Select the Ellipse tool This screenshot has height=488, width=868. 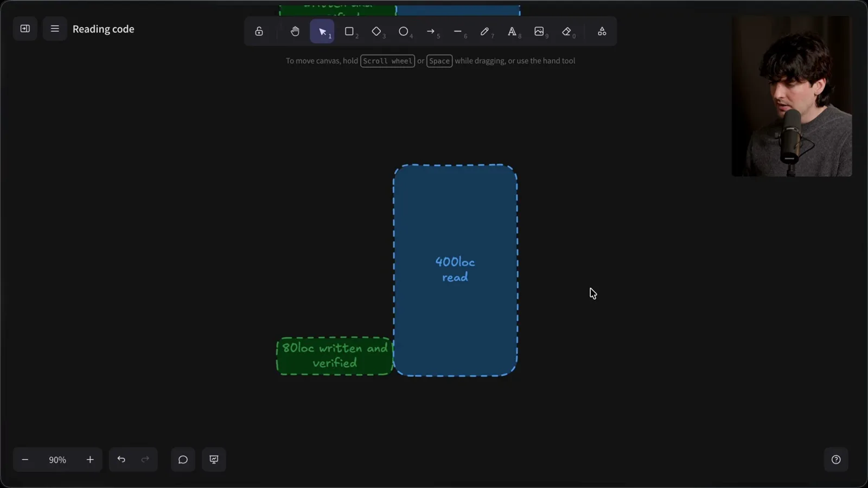404,31
